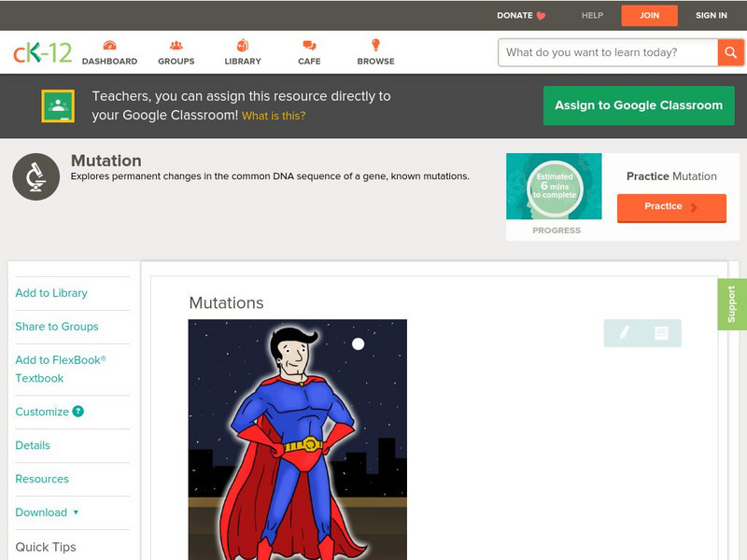Image resolution: width=747 pixels, height=560 pixels.
Task: Click the orange Practice button
Action: pos(671,207)
